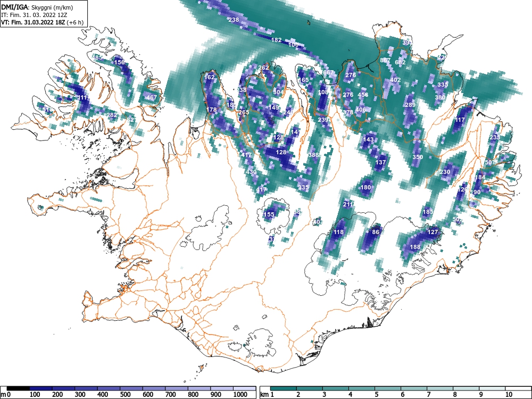532x399 pixels.
Task: Click the '1000' label on the meter legend
Action: 240,395
